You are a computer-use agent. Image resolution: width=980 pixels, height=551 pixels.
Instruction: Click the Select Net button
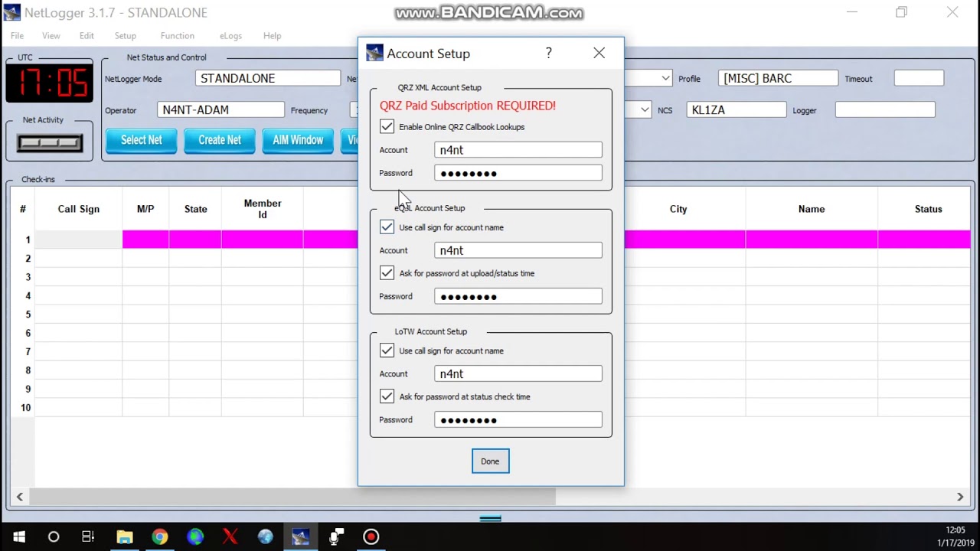click(x=142, y=140)
